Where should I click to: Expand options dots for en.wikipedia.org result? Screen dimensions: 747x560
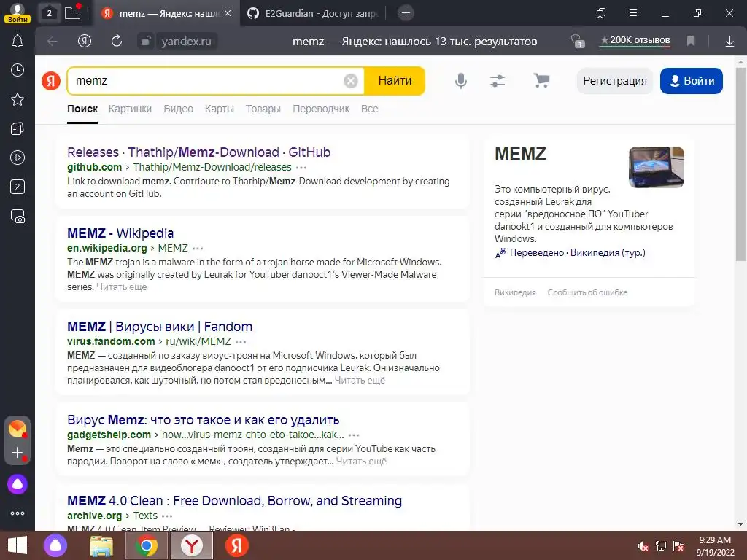click(198, 249)
